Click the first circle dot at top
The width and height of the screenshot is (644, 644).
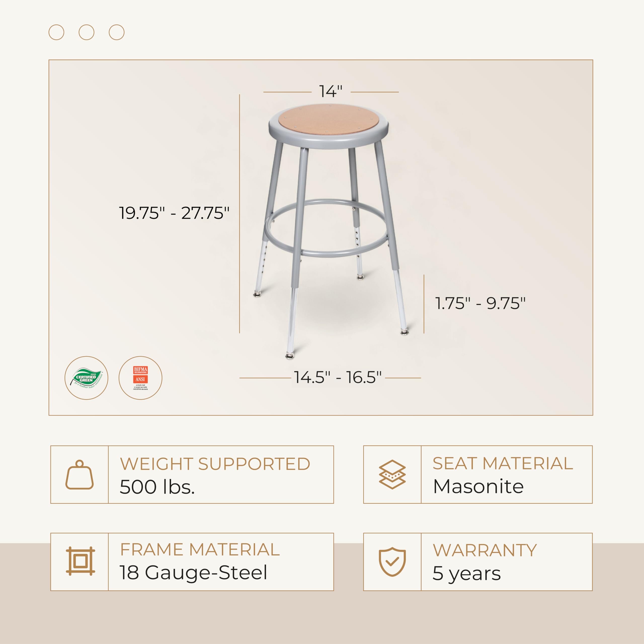pos(56,32)
